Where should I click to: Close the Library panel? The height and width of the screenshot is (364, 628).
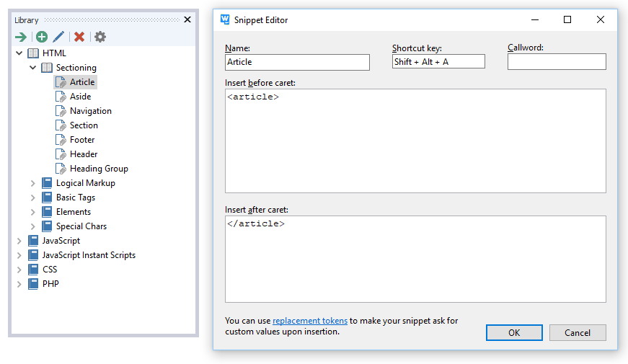pos(187,20)
